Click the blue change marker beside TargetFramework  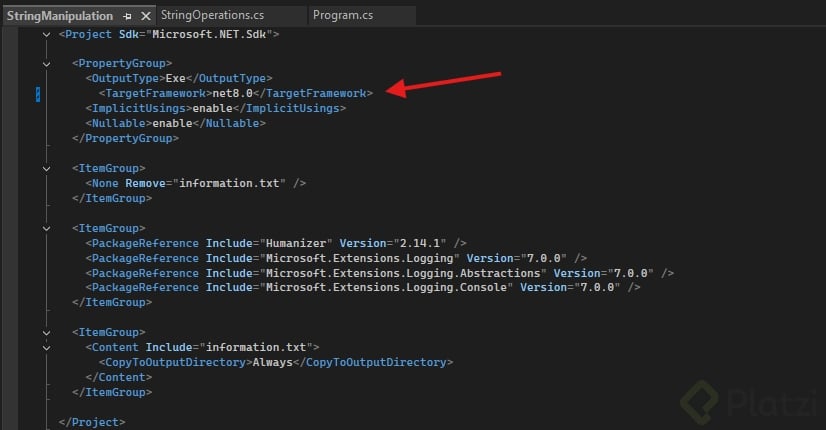(37, 93)
